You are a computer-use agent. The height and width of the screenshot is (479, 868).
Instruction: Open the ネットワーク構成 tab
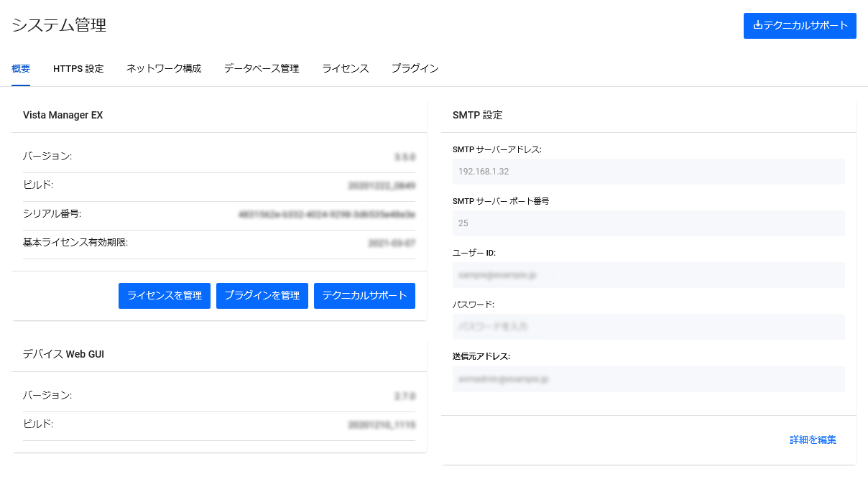(x=163, y=68)
